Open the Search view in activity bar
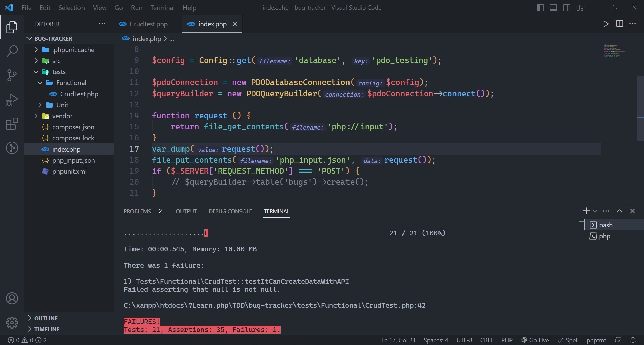 coord(12,51)
